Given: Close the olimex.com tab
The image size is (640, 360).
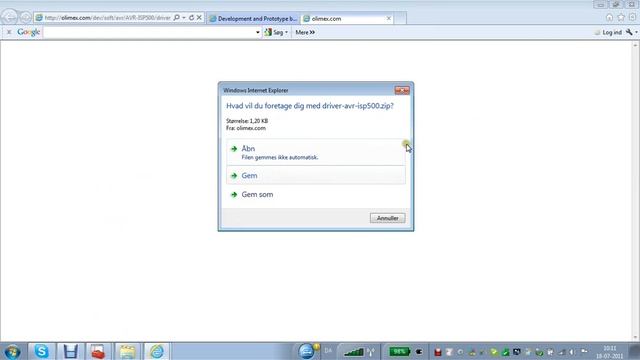Looking at the screenshot, I should point(389,18).
